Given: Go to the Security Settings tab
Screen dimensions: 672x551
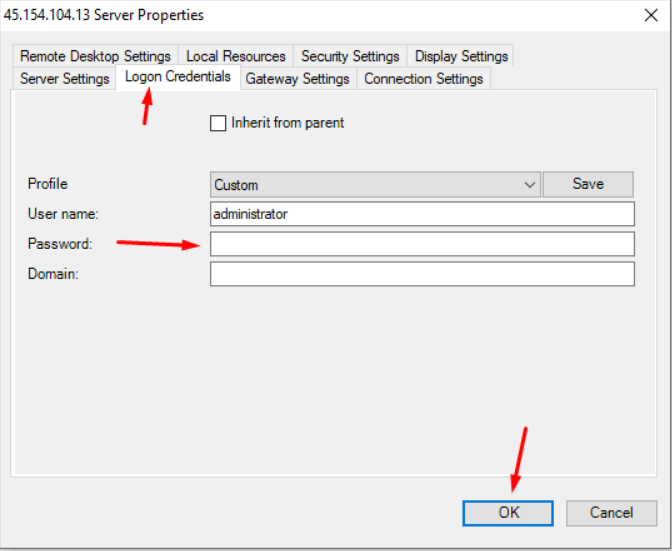Looking at the screenshot, I should click(350, 56).
